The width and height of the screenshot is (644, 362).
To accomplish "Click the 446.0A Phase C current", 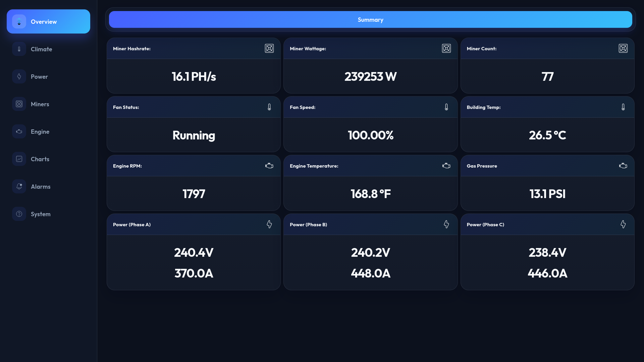I will [547, 273].
